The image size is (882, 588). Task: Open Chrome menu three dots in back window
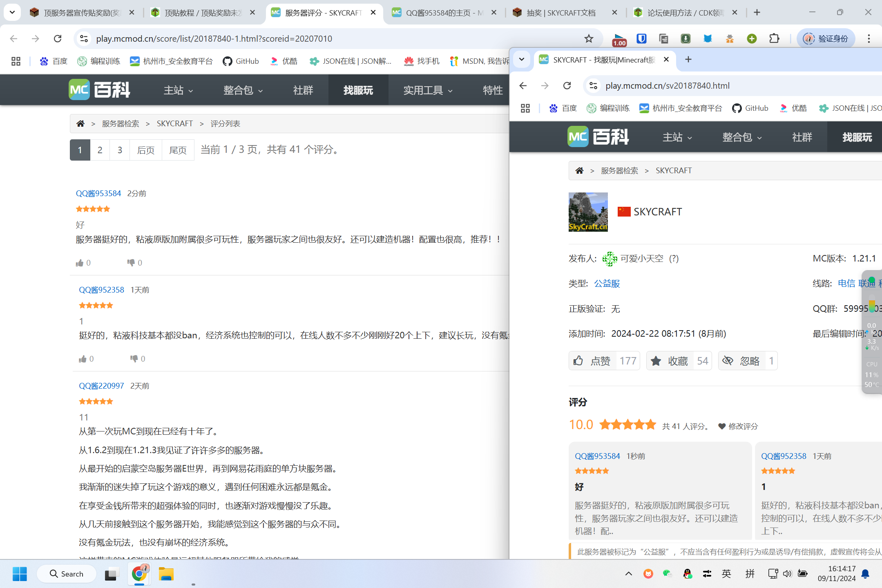click(869, 38)
